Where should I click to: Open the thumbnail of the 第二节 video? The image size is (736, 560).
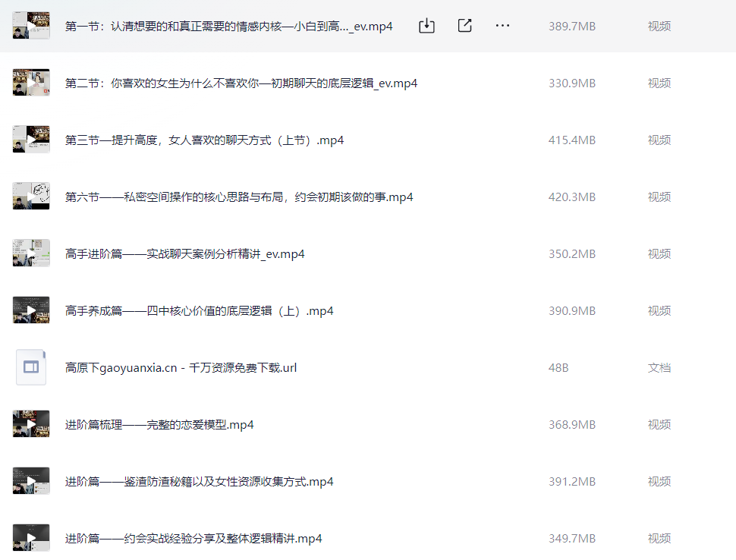(31, 83)
